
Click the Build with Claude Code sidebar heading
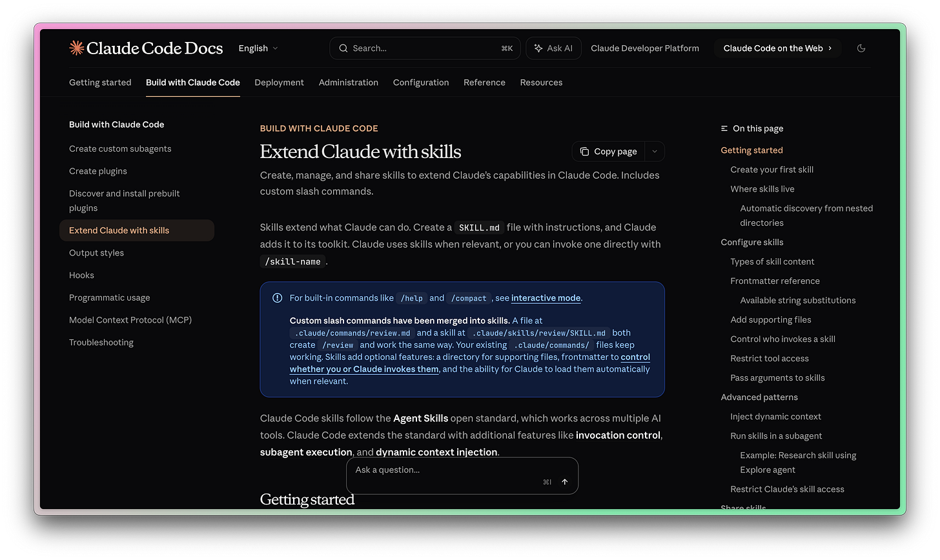[x=117, y=125]
